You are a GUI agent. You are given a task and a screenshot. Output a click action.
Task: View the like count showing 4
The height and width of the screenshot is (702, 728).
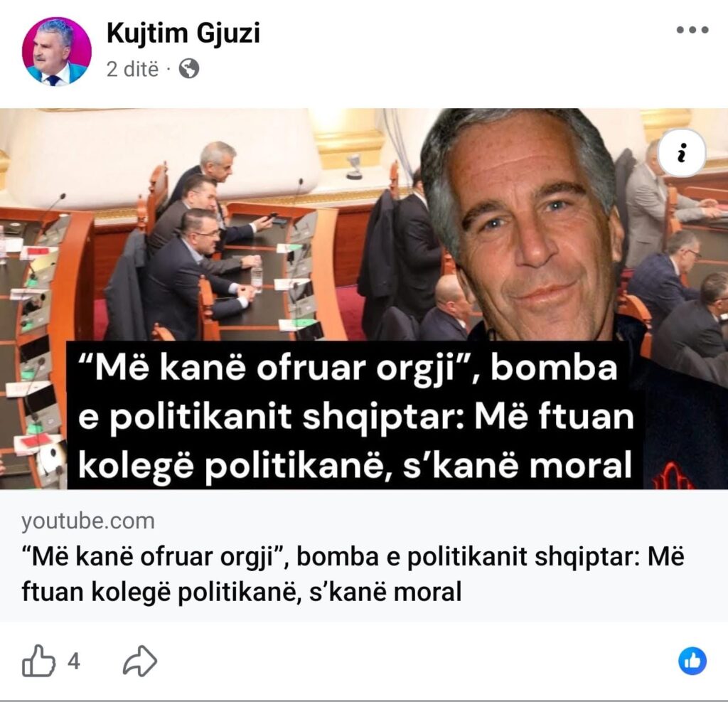[74, 661]
